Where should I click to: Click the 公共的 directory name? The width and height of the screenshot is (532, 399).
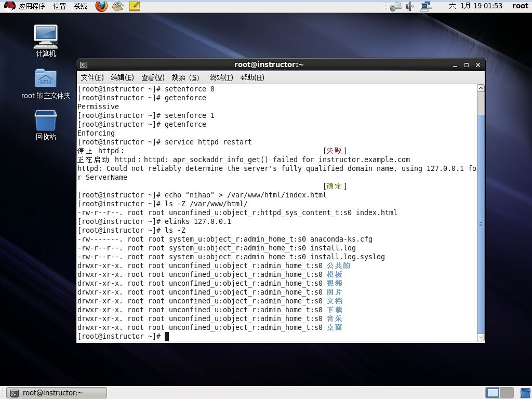coord(338,265)
